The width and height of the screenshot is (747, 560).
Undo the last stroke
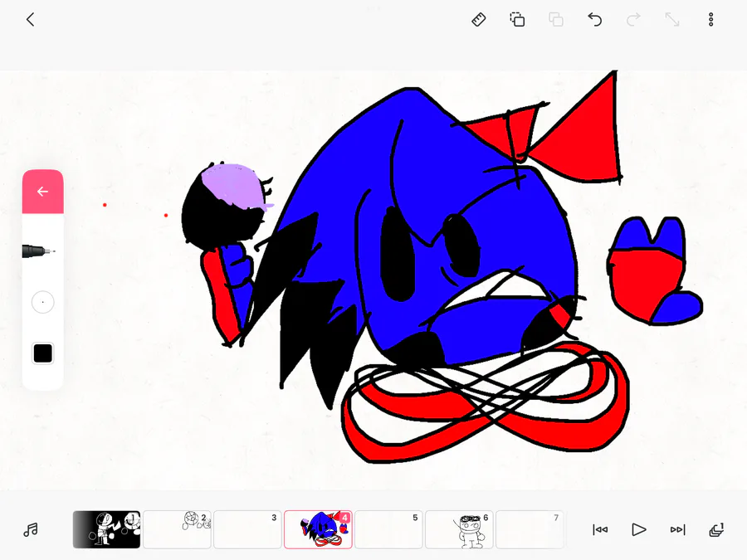tap(594, 20)
